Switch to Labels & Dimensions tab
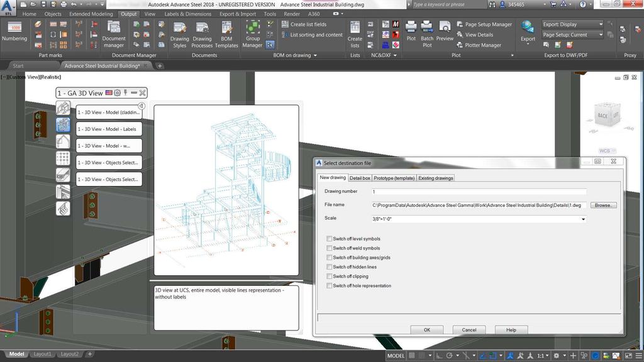 click(187, 14)
